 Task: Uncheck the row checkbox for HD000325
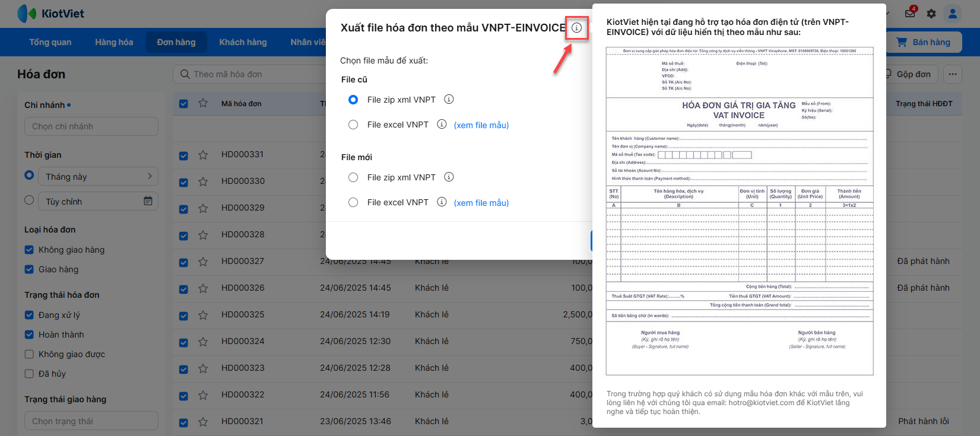pos(183,316)
